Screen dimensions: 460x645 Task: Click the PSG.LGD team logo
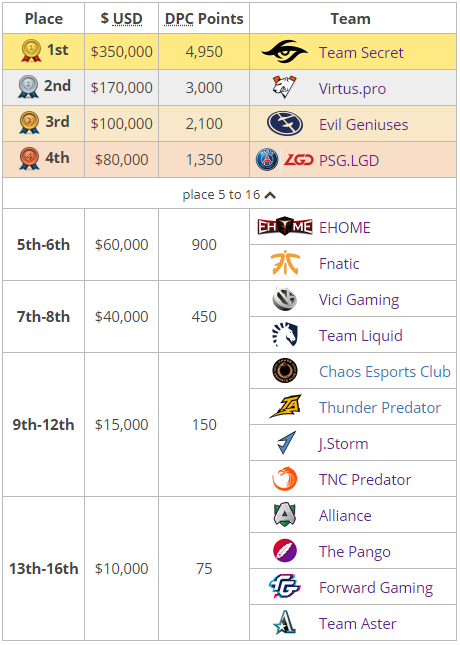pyautogui.click(x=284, y=160)
